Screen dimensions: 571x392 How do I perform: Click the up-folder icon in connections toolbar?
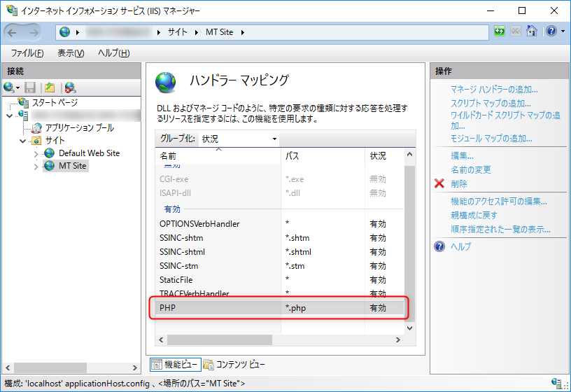pos(50,87)
